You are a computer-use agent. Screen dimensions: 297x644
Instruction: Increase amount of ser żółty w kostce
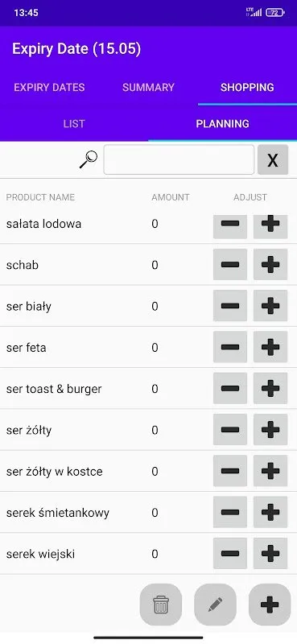270,471
